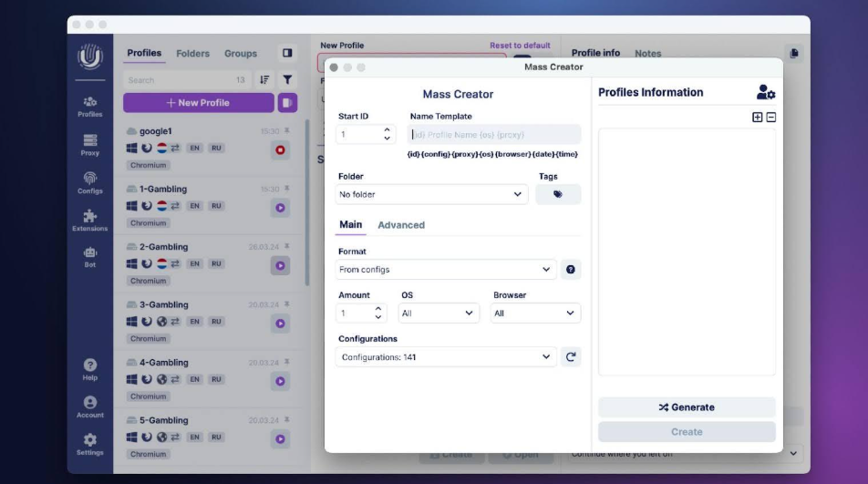The width and height of the screenshot is (868, 484).
Task: Open profiles information user settings icon
Action: tap(766, 93)
